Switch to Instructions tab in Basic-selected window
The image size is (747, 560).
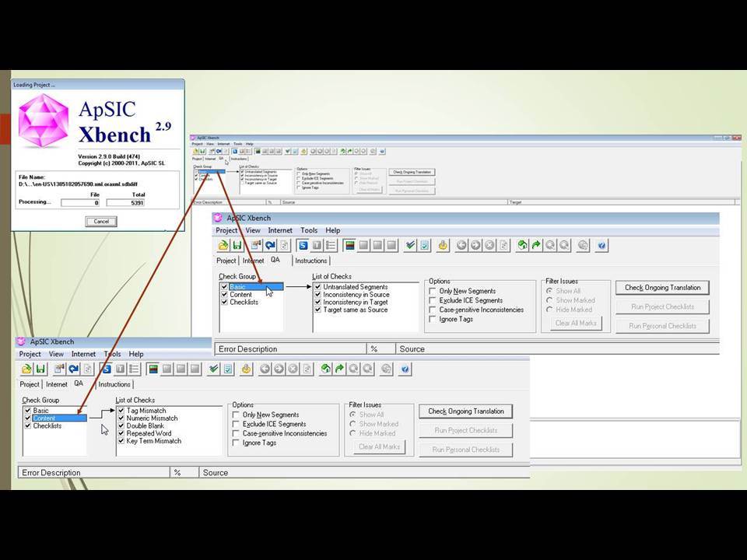point(311,261)
